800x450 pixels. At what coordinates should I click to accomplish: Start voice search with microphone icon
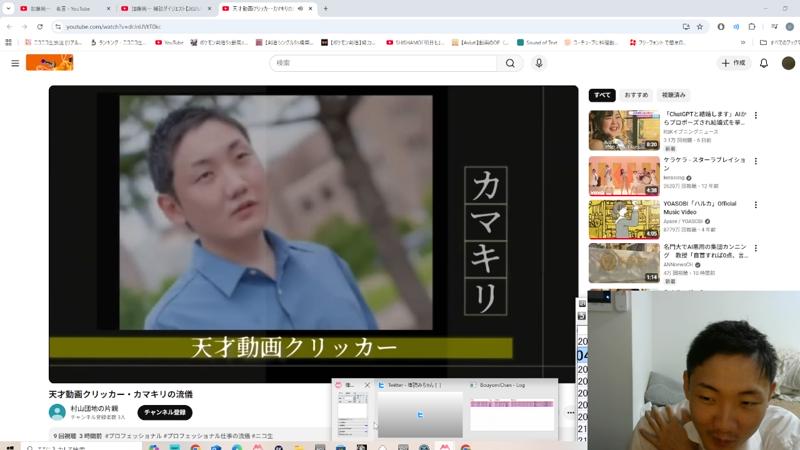539,63
